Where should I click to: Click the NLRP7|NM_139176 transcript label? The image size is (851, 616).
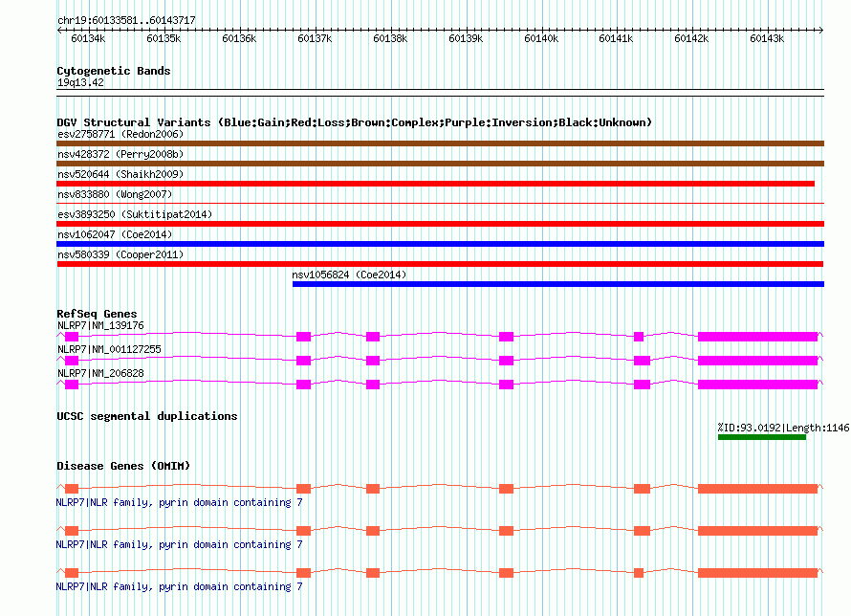100,325
